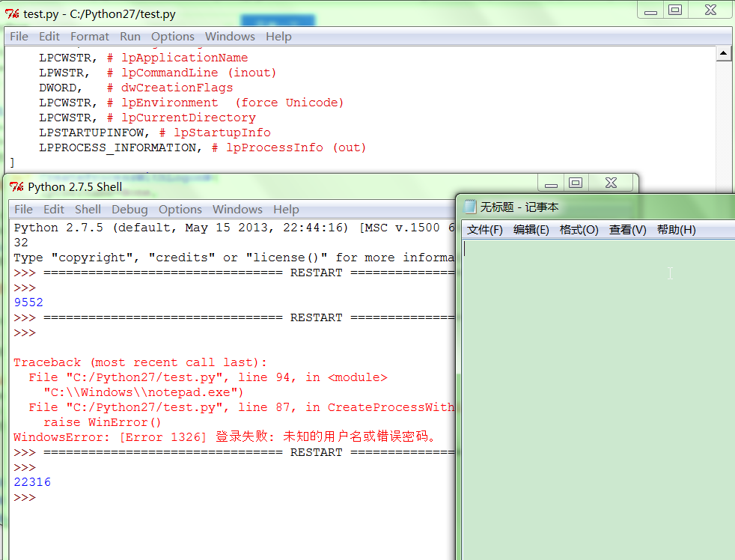The image size is (735, 560).
Task: Open Help menu in Python Shell
Action: click(286, 209)
